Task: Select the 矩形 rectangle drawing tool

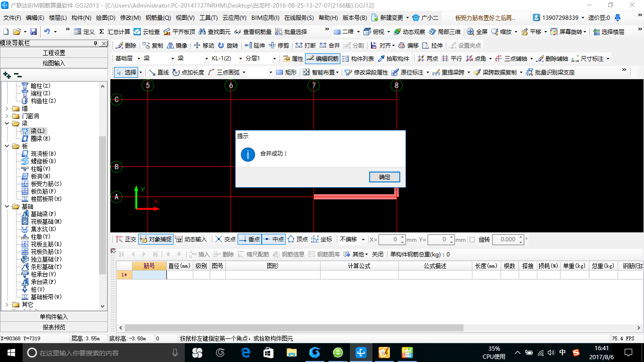Action: pos(286,72)
